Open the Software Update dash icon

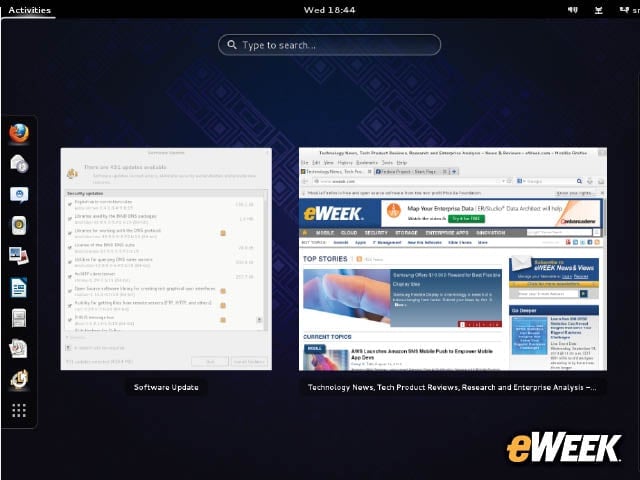[19, 379]
